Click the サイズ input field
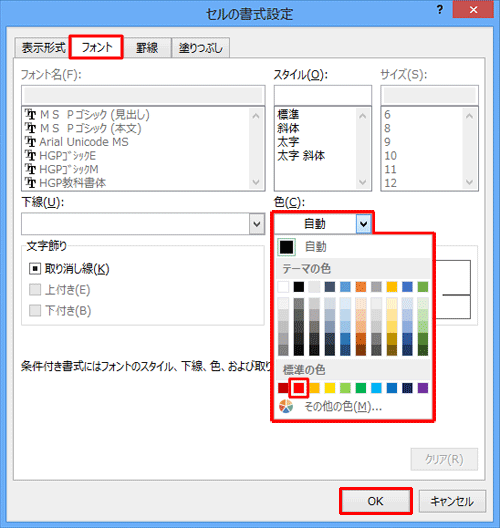This screenshot has height=528, width=500. click(429, 95)
